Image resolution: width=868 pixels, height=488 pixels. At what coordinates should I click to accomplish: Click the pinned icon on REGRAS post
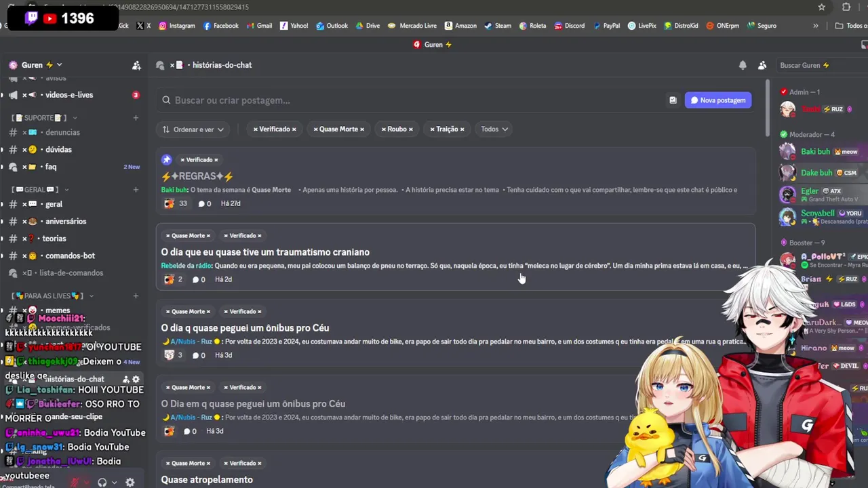tap(167, 159)
